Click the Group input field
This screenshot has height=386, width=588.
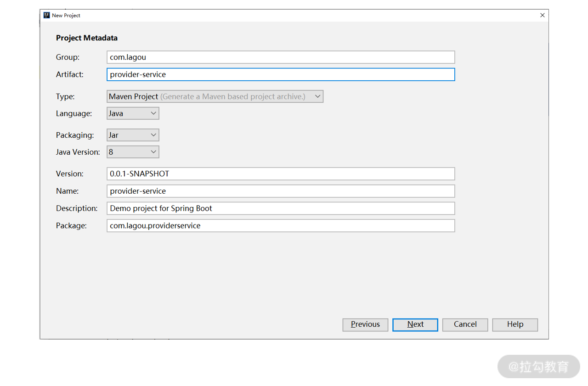280,57
